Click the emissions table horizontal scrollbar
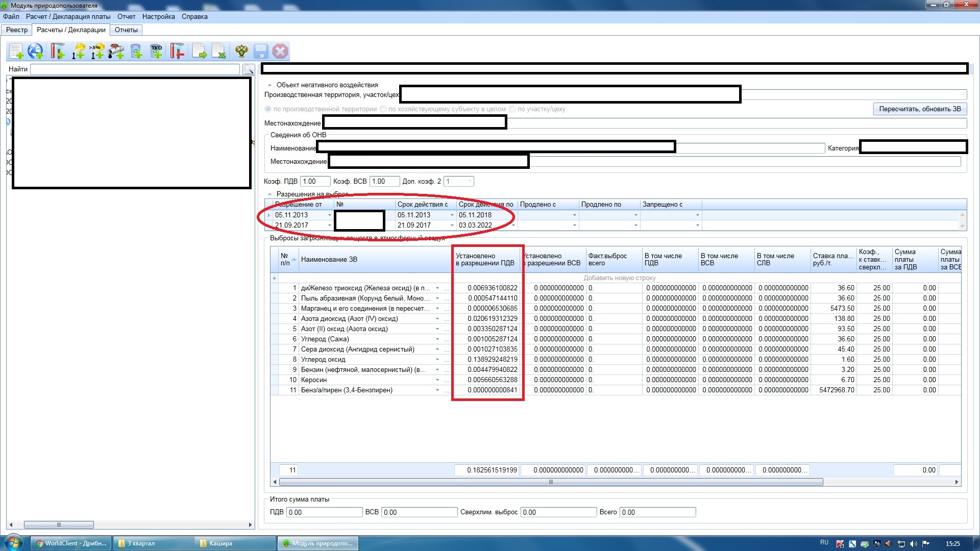The height and width of the screenshot is (551, 980). (x=551, y=482)
